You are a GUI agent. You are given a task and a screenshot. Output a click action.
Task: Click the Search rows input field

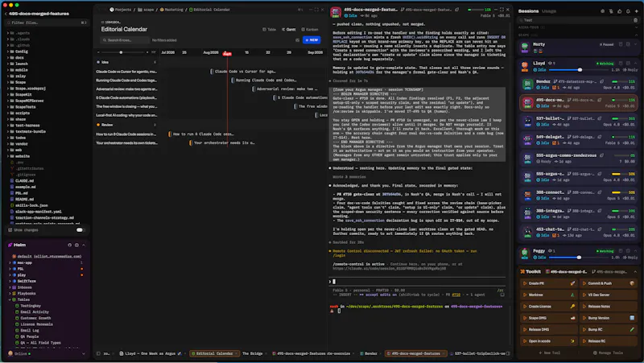(125, 40)
